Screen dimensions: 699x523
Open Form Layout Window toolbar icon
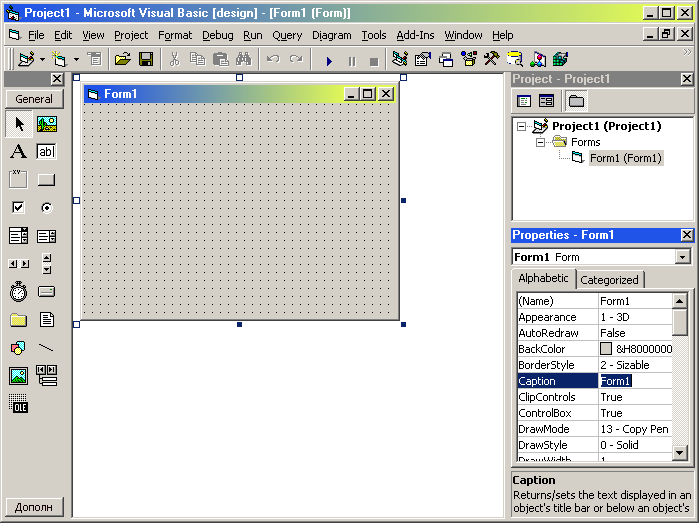coord(446,59)
